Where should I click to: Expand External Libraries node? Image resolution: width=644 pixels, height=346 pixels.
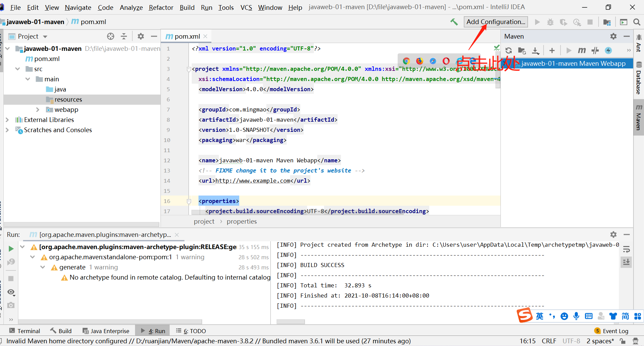(x=7, y=120)
